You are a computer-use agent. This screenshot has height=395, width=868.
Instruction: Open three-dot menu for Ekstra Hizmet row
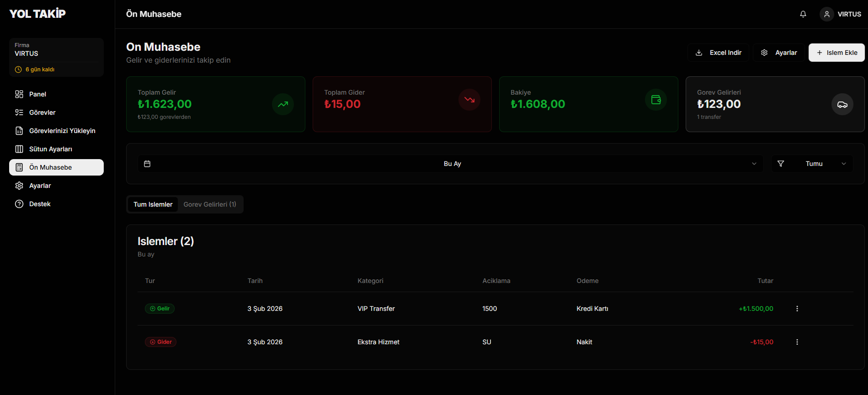797,342
